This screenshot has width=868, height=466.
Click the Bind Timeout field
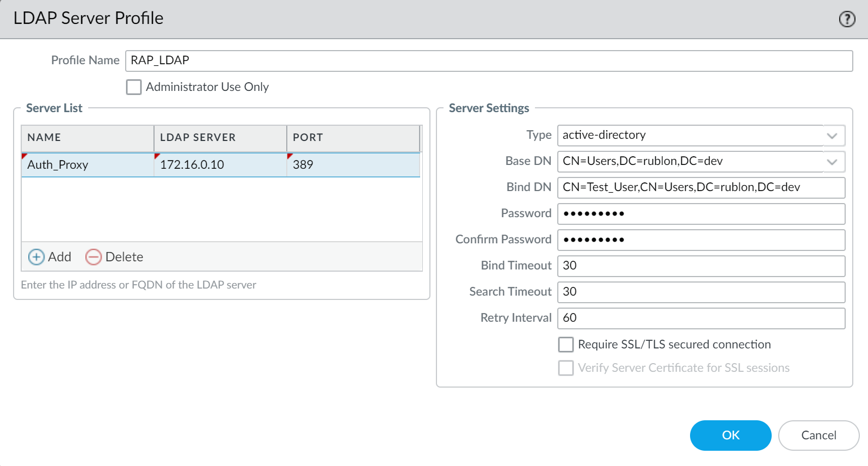(701, 266)
